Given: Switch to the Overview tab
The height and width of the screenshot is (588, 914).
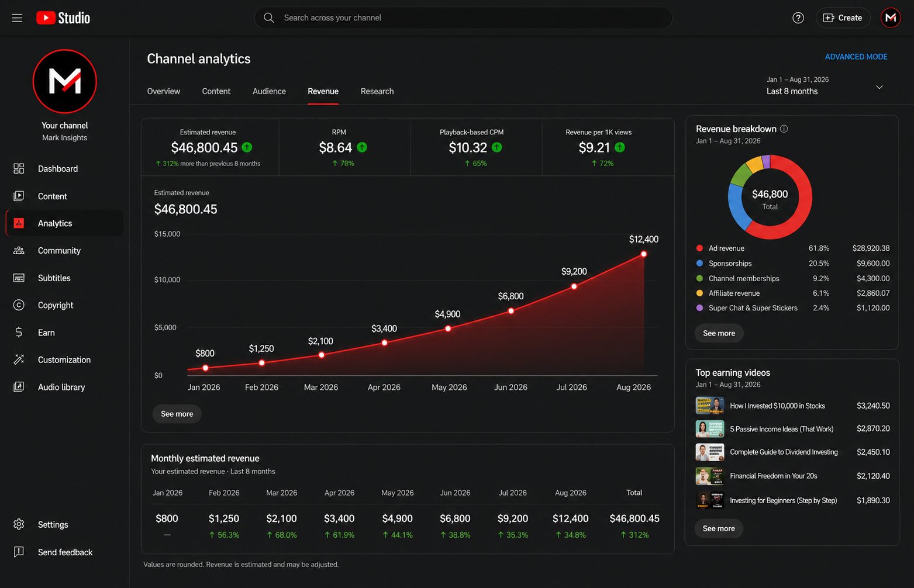Looking at the screenshot, I should 164,91.
